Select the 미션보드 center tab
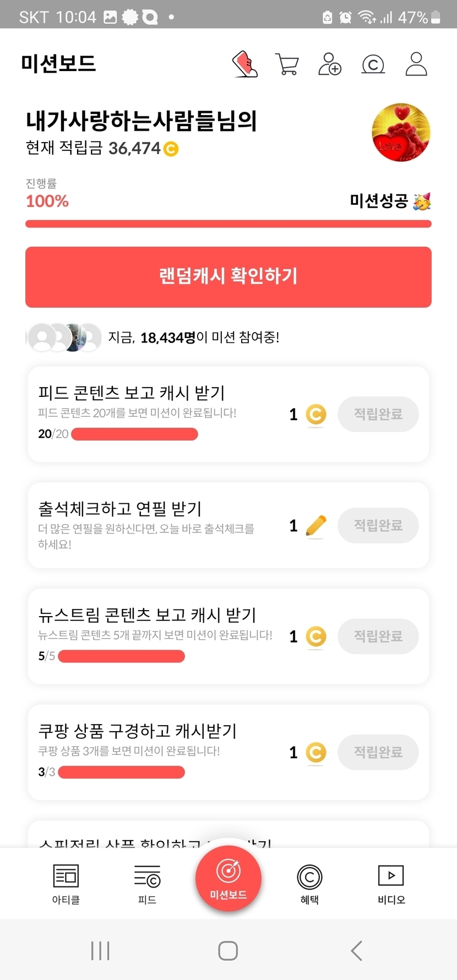 point(228,878)
